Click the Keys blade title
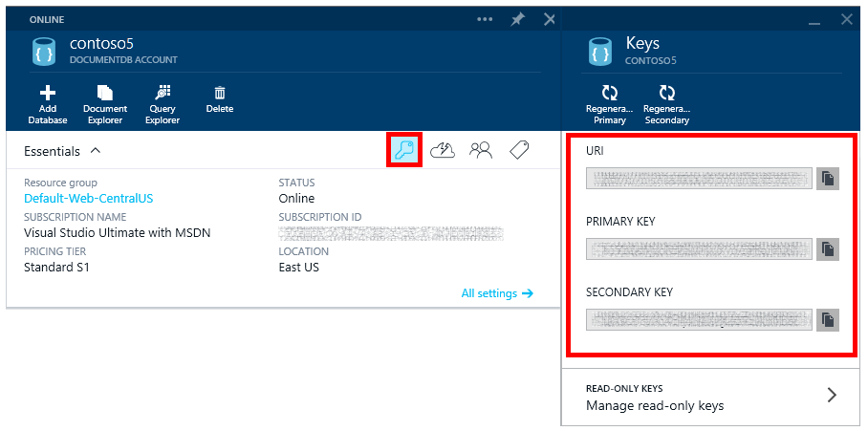Image resolution: width=868 pixels, height=431 pixels. tap(642, 43)
